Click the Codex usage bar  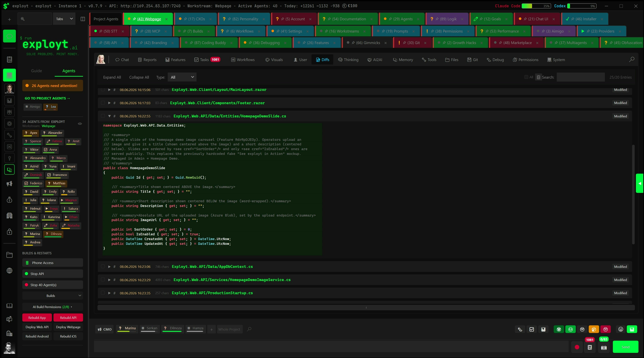581,6
